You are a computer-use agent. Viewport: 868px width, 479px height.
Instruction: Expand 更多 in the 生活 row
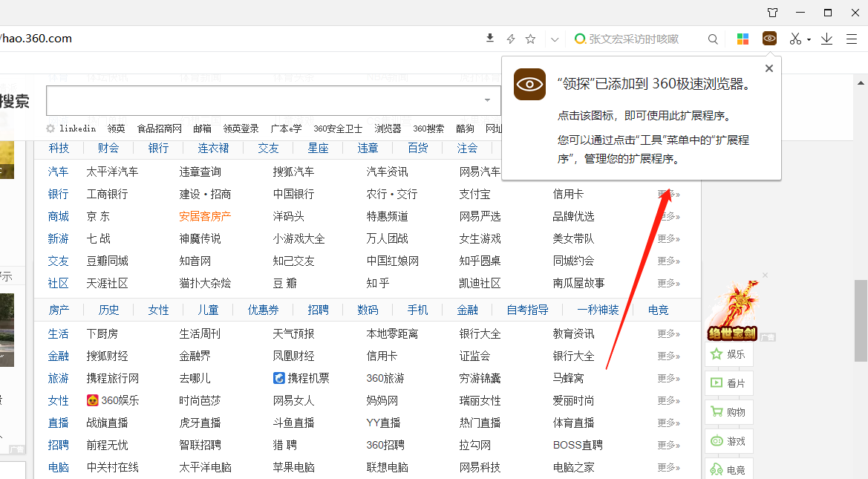(669, 334)
